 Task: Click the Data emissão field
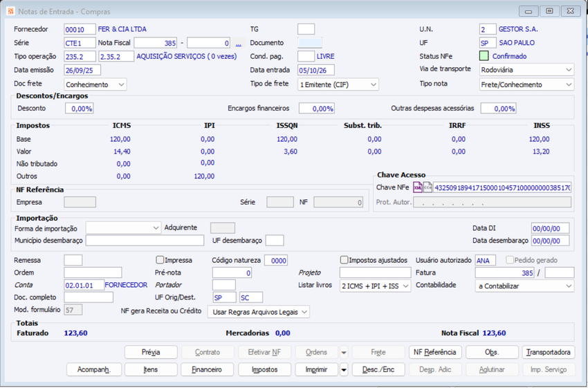(x=82, y=70)
